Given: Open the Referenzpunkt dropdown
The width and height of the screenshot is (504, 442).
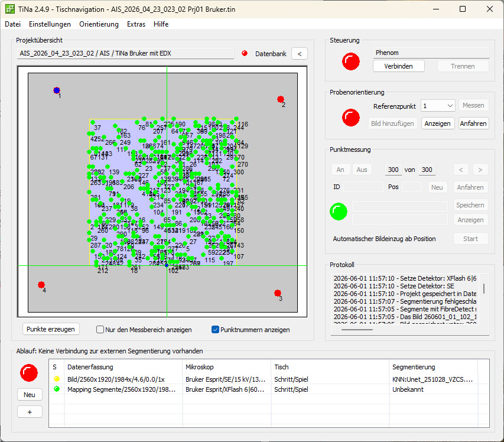Looking at the screenshot, I should (x=438, y=106).
